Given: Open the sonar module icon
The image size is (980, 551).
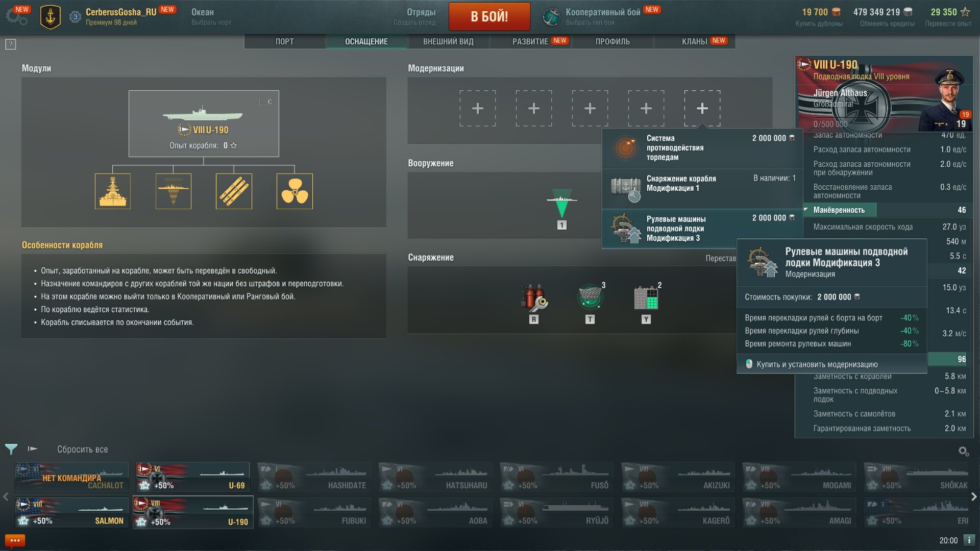Looking at the screenshot, I should 174,191.
